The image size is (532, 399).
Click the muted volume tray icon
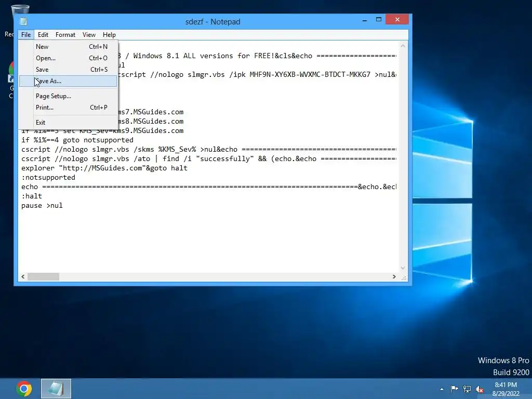click(480, 390)
